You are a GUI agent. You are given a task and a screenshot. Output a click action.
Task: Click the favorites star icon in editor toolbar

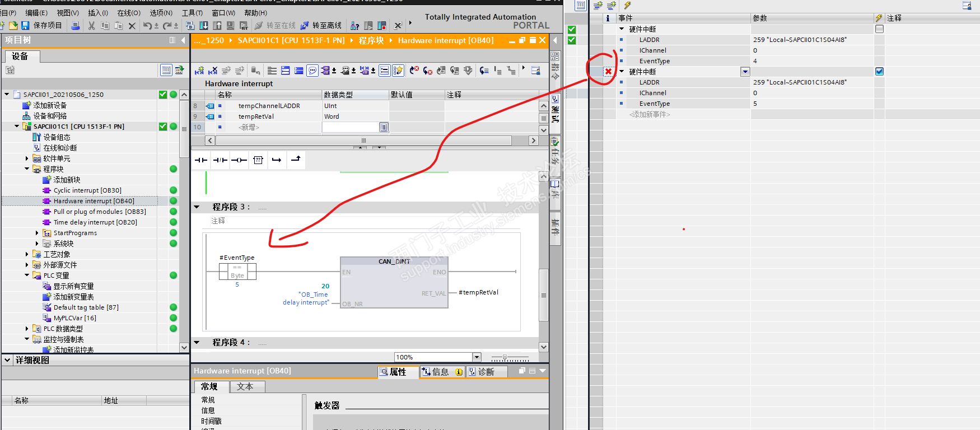pos(398,71)
